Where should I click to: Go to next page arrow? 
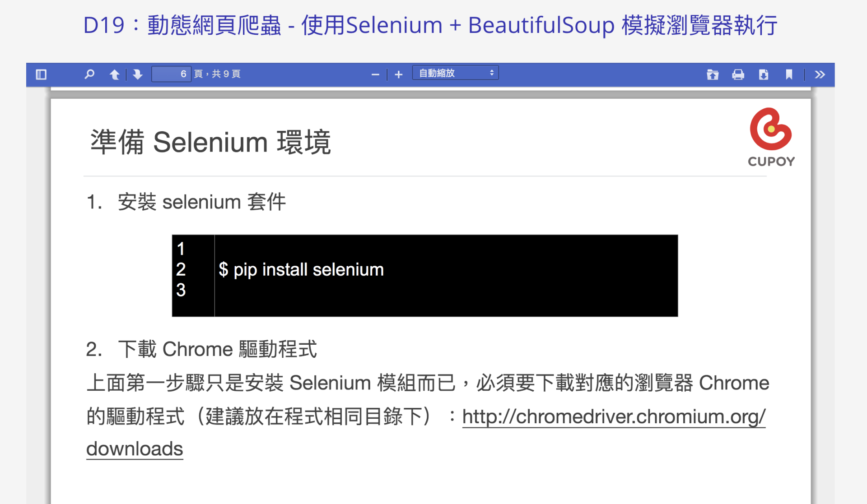point(138,74)
